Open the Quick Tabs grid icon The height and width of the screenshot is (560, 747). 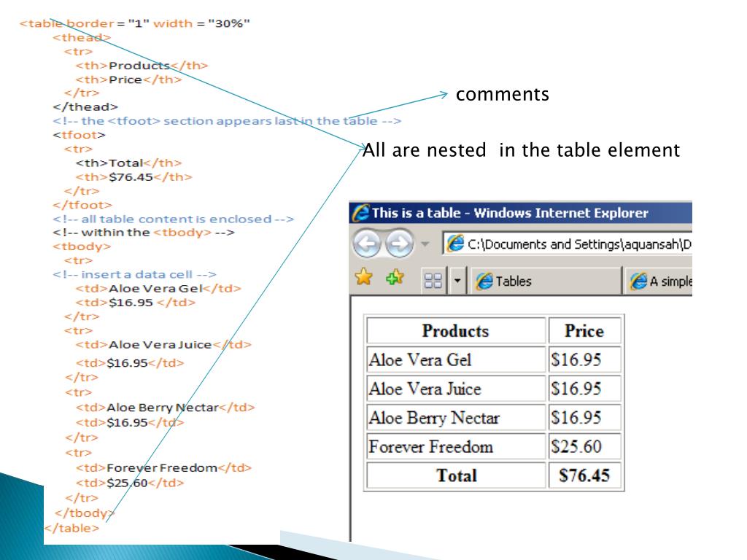click(x=433, y=281)
